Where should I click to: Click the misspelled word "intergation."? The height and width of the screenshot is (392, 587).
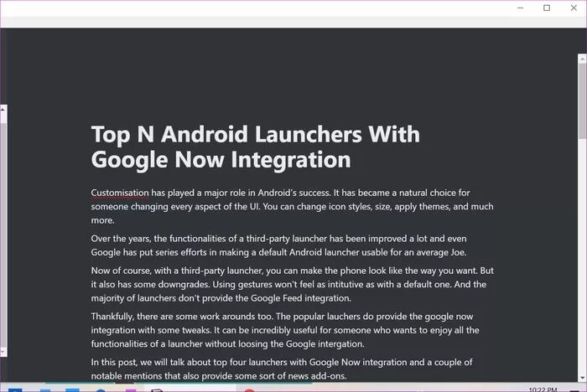340,343
